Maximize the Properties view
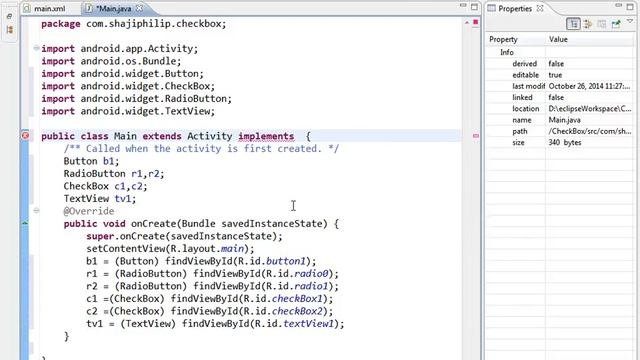This screenshot has width=640, height=360. point(630,7)
